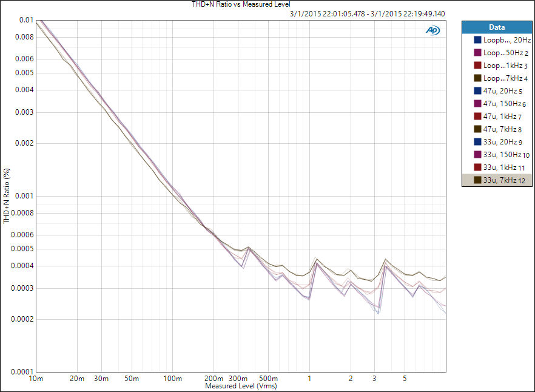Click the swatch beside 33u, 1kHz 11
The height and width of the screenshot is (392, 535).
[x=478, y=167]
